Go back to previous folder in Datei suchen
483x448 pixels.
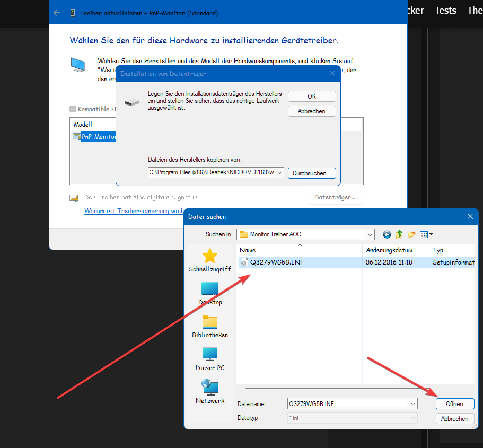[387, 234]
